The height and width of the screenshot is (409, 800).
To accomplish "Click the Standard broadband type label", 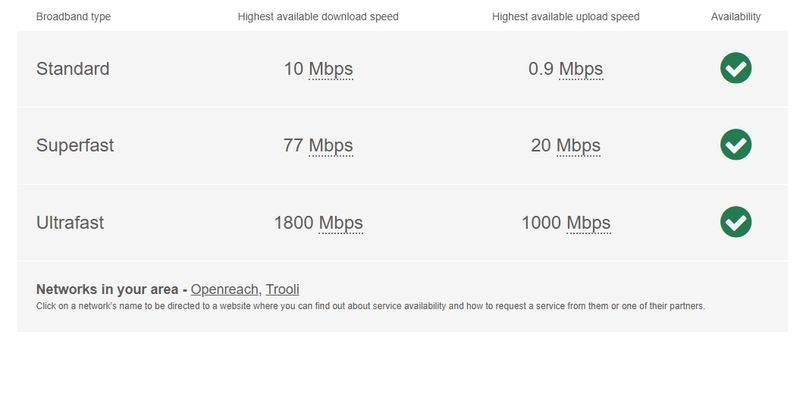I will [x=73, y=69].
